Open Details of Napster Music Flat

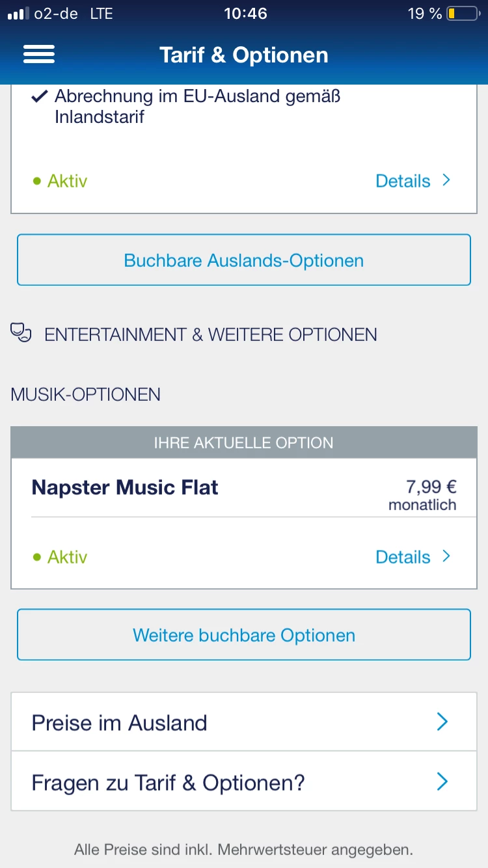coord(403,557)
